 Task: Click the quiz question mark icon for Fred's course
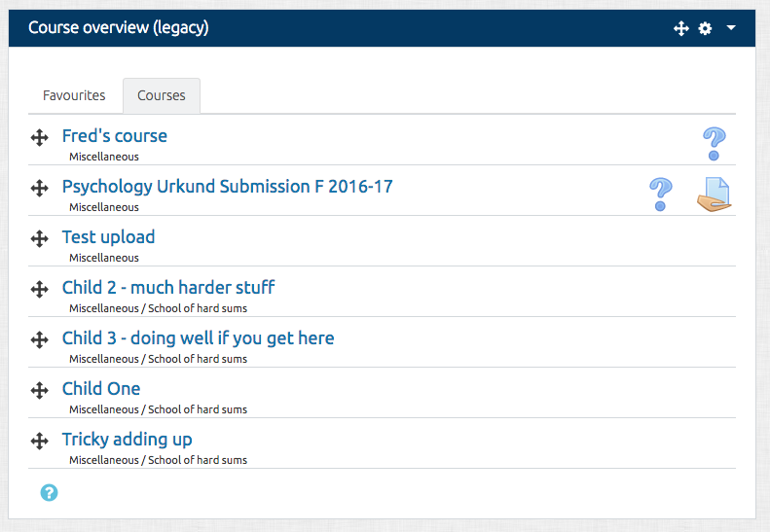point(714,144)
